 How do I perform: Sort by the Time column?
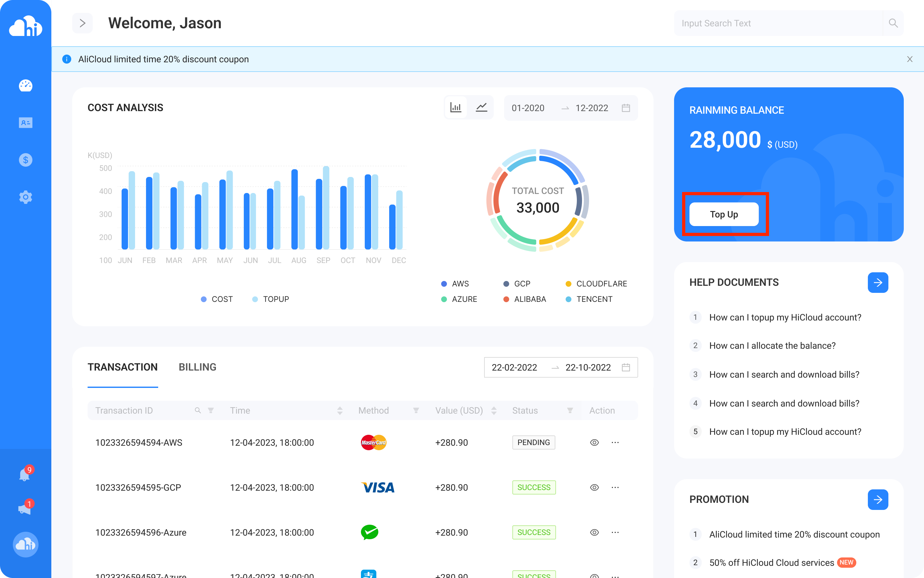340,411
